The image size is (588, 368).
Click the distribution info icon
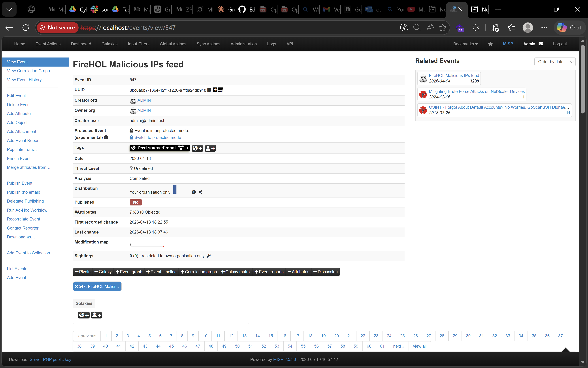coord(194,192)
